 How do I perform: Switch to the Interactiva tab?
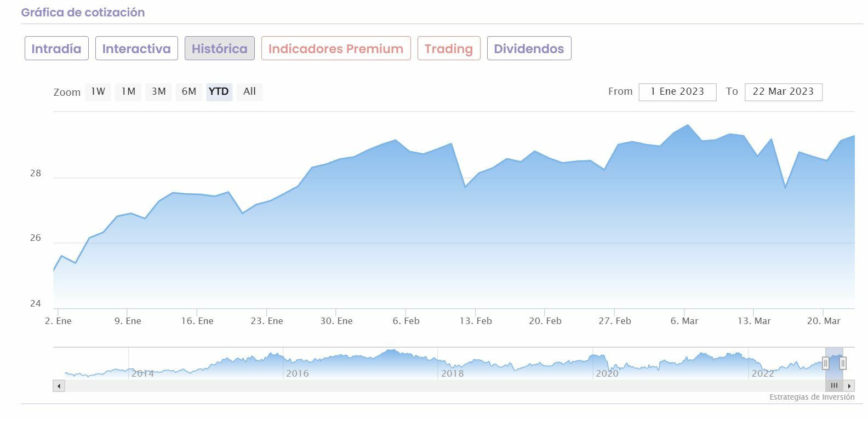(136, 49)
